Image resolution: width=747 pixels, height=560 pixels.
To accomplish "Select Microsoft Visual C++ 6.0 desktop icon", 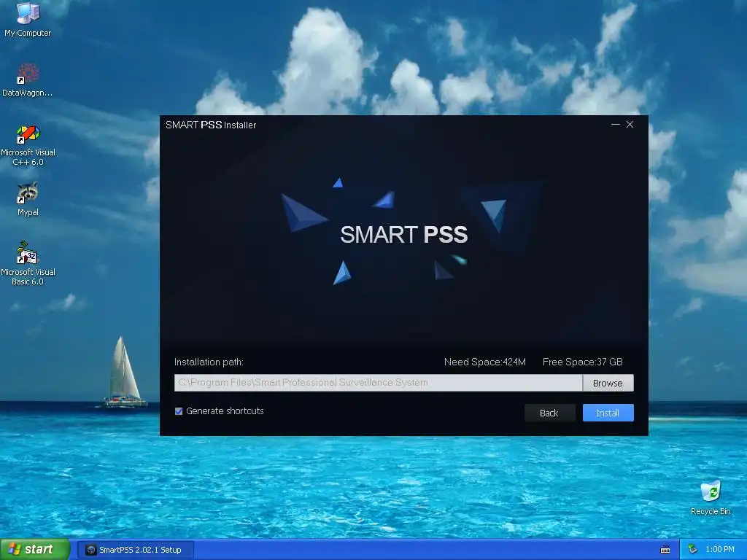I will [x=28, y=145].
